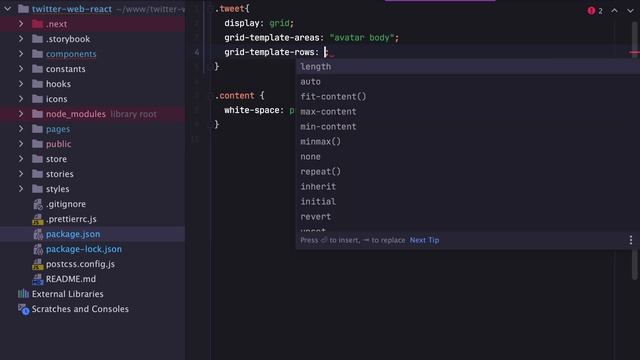Go to previous highlighted error arrow
The image size is (640, 360).
[x=614, y=11]
